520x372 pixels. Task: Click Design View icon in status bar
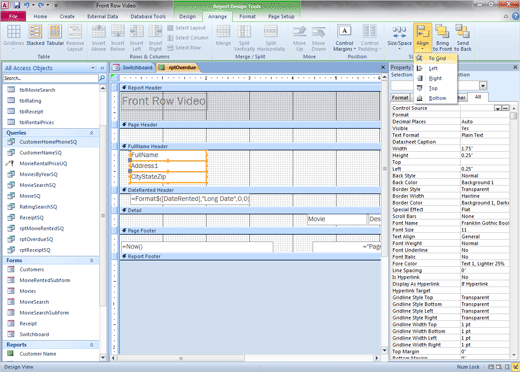point(516,367)
